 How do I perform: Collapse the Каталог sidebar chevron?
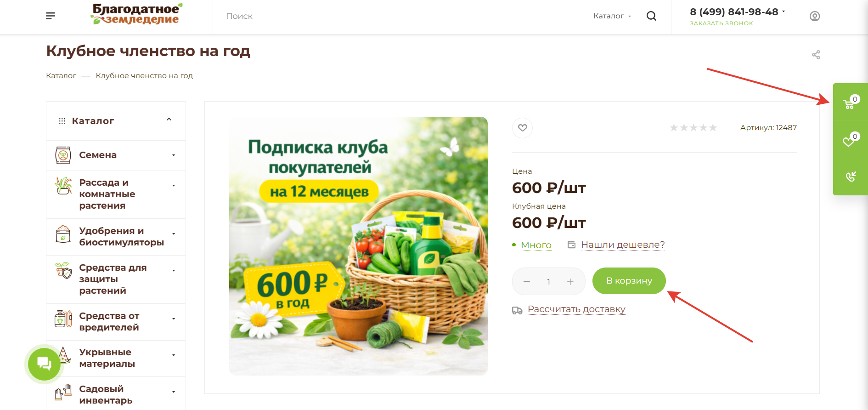pyautogui.click(x=169, y=120)
